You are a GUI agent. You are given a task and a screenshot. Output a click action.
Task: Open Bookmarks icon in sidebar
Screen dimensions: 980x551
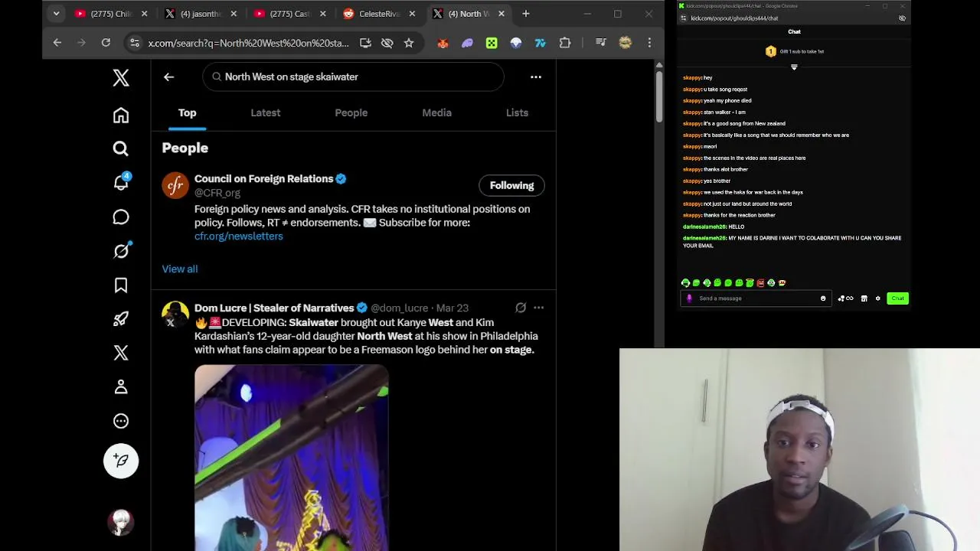click(x=121, y=285)
